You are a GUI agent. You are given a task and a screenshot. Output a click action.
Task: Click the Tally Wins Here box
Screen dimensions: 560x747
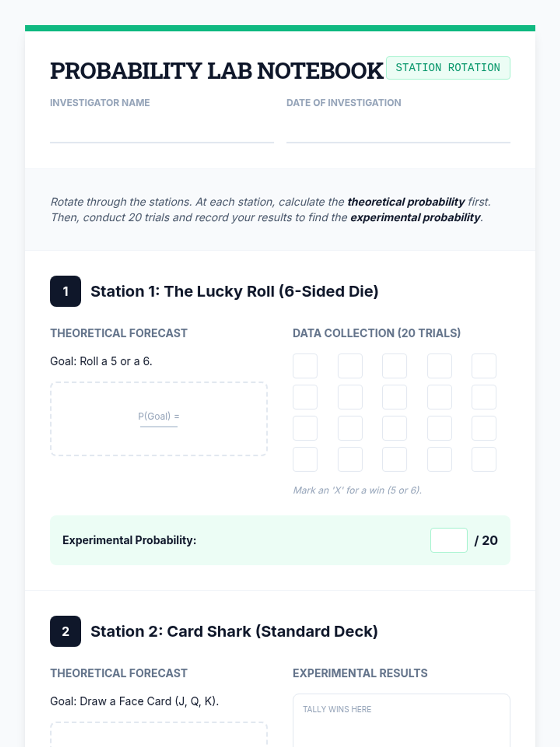click(x=401, y=720)
